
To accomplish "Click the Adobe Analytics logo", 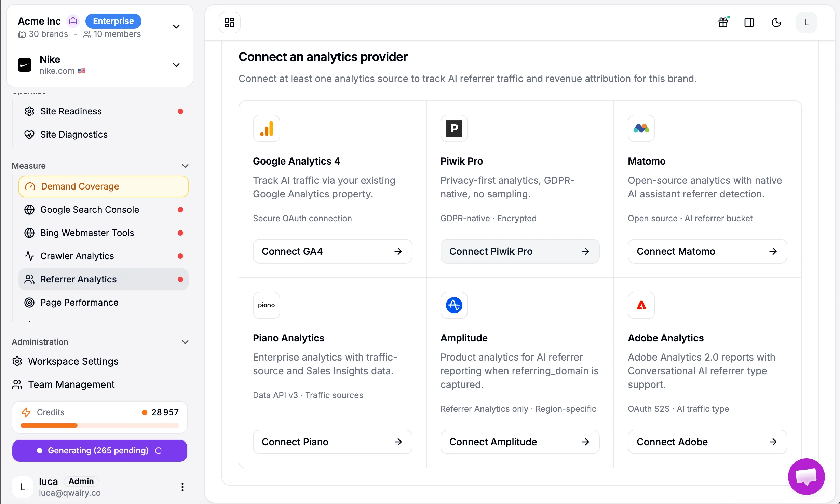I will click(641, 305).
